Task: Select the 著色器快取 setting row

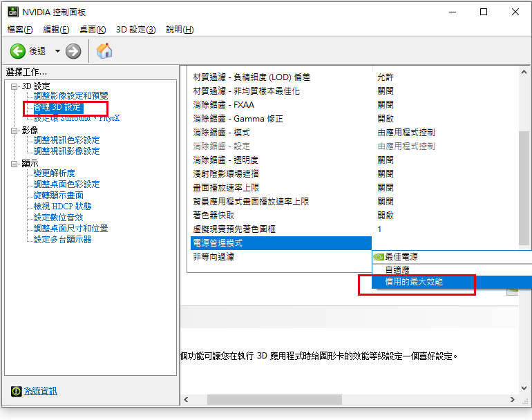Action: [281, 216]
